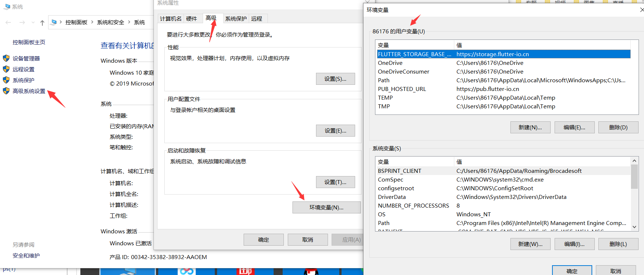The image size is (644, 275).
Task: Click system variables scroll down arrow
Action: pos(634,227)
